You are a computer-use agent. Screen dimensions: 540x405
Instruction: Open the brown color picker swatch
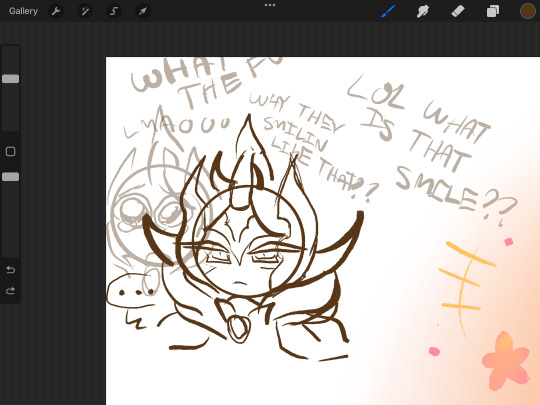click(528, 11)
